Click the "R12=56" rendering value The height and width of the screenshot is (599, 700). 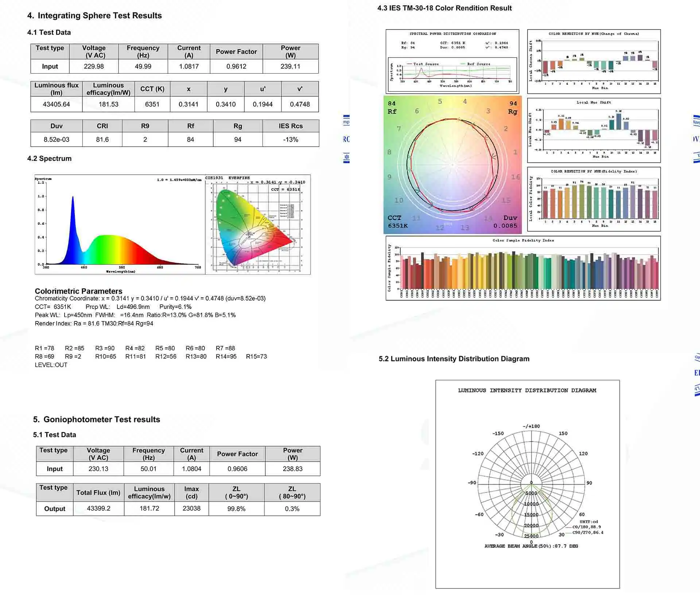[x=166, y=356]
